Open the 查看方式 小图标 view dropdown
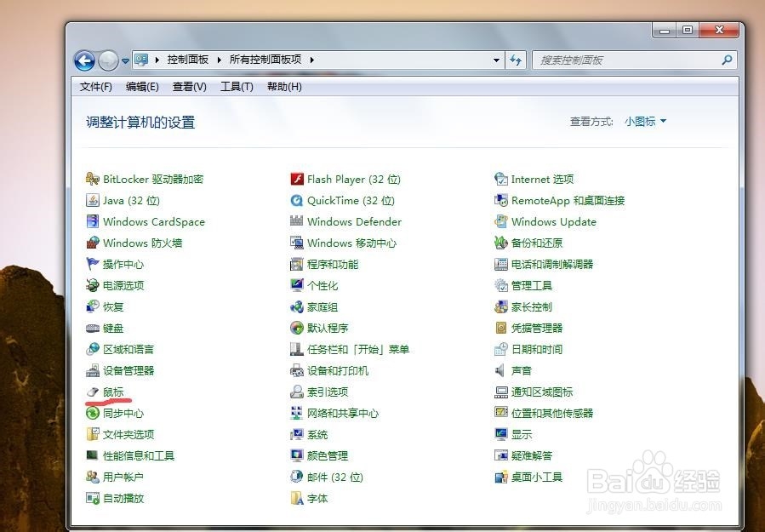This screenshot has height=532, width=765. tap(643, 121)
